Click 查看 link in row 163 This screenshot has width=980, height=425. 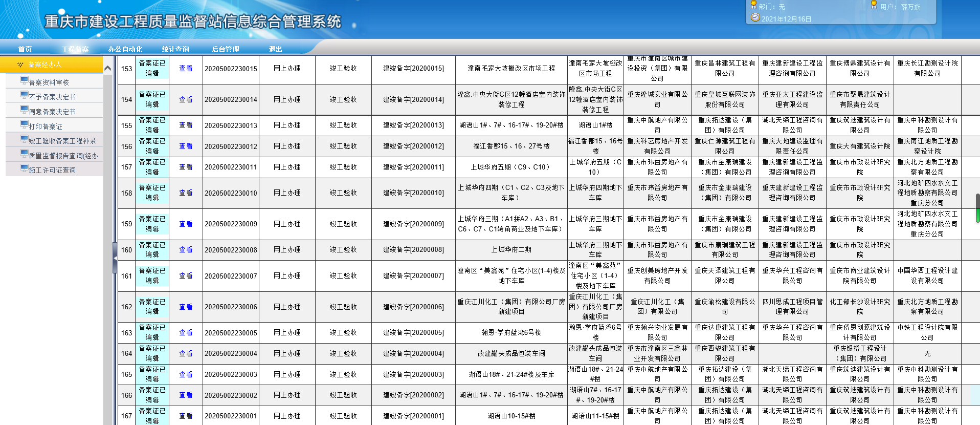tap(186, 332)
